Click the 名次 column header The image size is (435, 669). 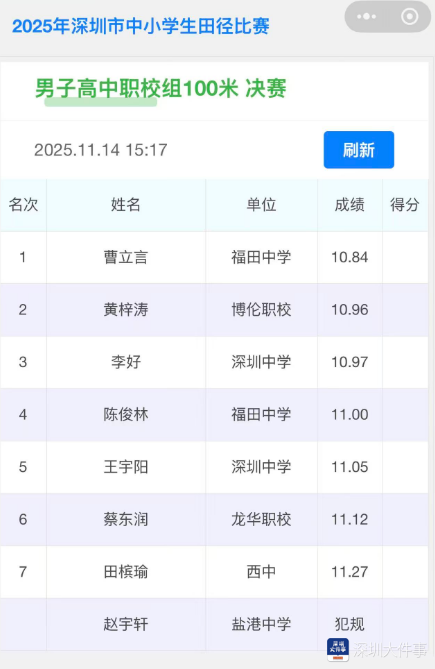coord(23,205)
